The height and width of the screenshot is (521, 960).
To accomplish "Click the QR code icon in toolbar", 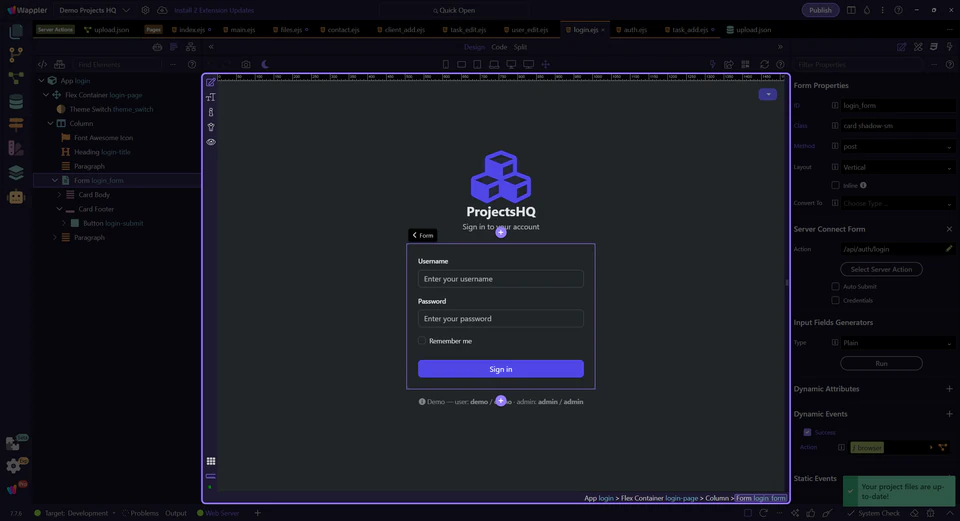I will (745, 64).
